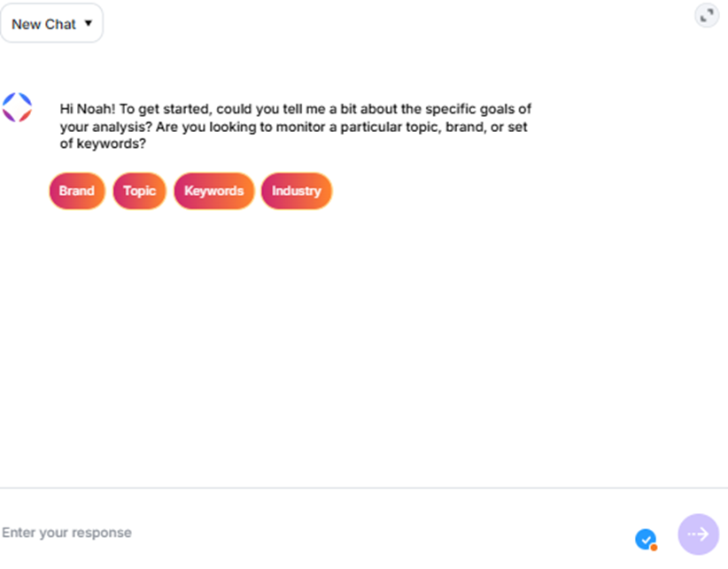Open the blue checkmark writing assistant icon

tap(646, 539)
